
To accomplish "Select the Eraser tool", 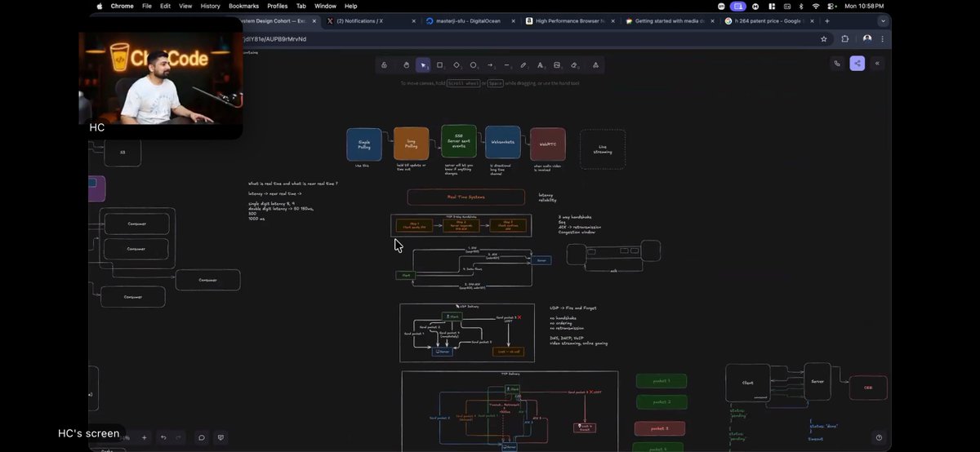I will [x=574, y=64].
